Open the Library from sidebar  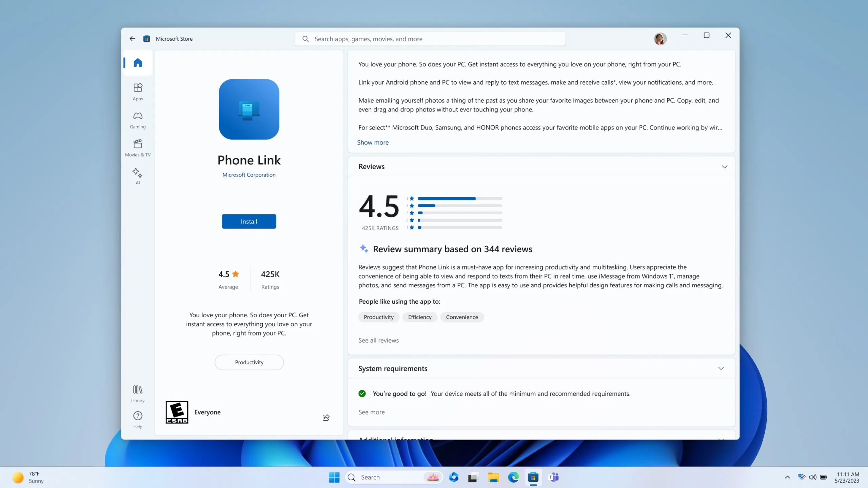pos(138,393)
